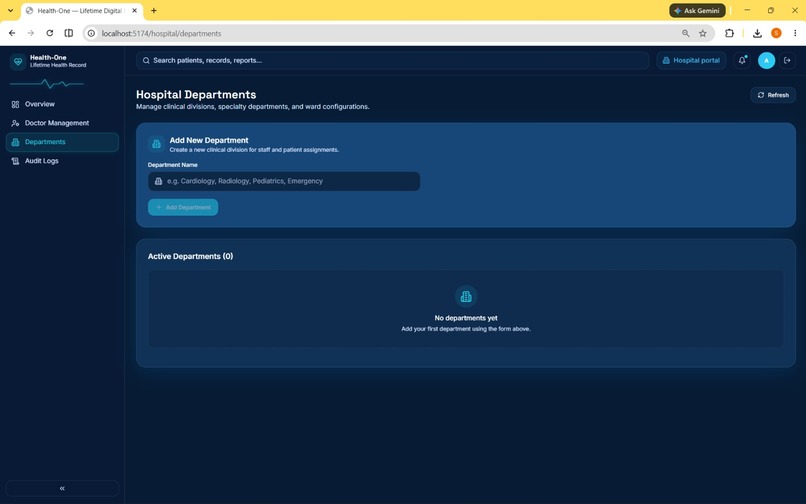The height and width of the screenshot is (504, 806).
Task: Click the address bar URL localhost:5174/hospital/departments
Action: (161, 33)
